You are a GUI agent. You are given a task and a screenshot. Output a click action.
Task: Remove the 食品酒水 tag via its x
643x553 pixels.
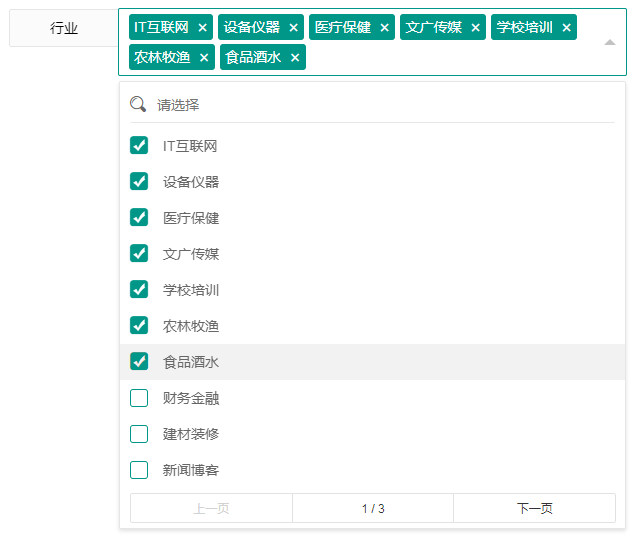coord(295,58)
